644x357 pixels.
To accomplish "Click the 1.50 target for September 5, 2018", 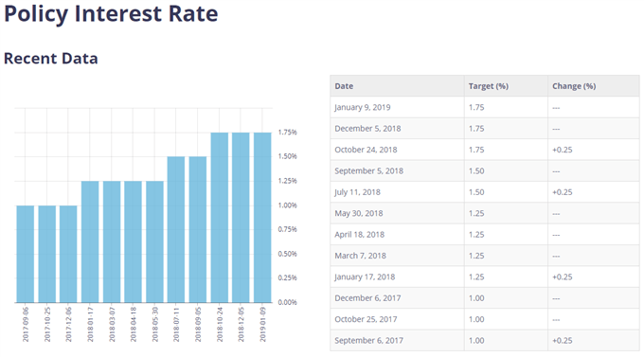I will tap(476, 170).
